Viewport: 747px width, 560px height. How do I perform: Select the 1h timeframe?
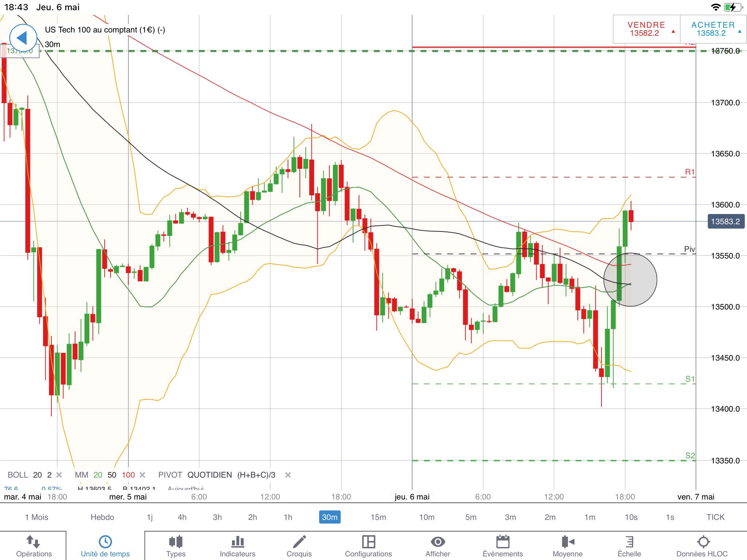pyautogui.click(x=288, y=517)
